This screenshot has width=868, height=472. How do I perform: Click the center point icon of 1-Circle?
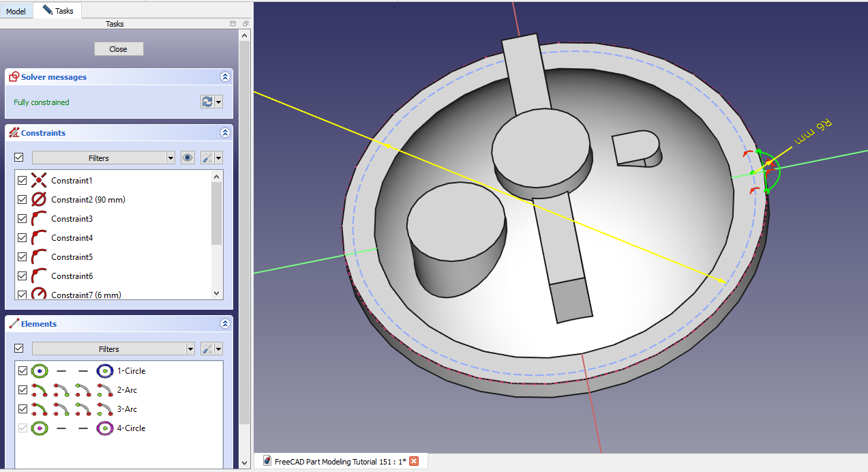click(104, 371)
